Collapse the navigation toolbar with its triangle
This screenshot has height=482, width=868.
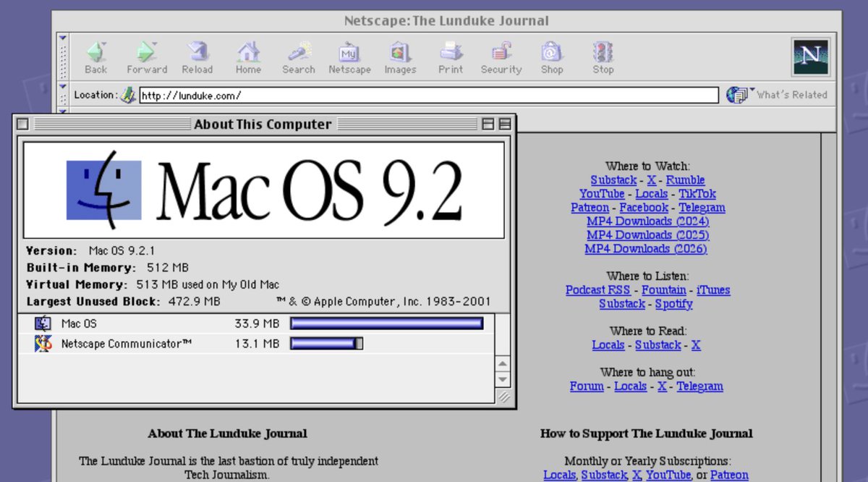tap(63, 38)
